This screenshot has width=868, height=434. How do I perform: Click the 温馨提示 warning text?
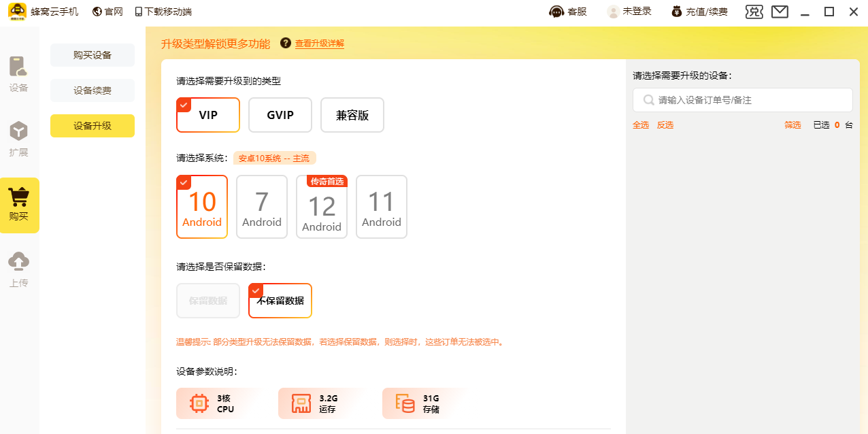pos(341,342)
